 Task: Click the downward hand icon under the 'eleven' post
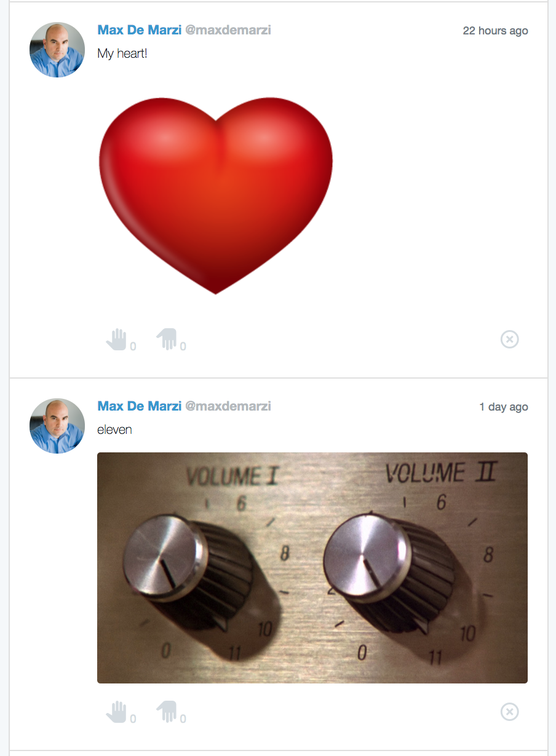167,712
